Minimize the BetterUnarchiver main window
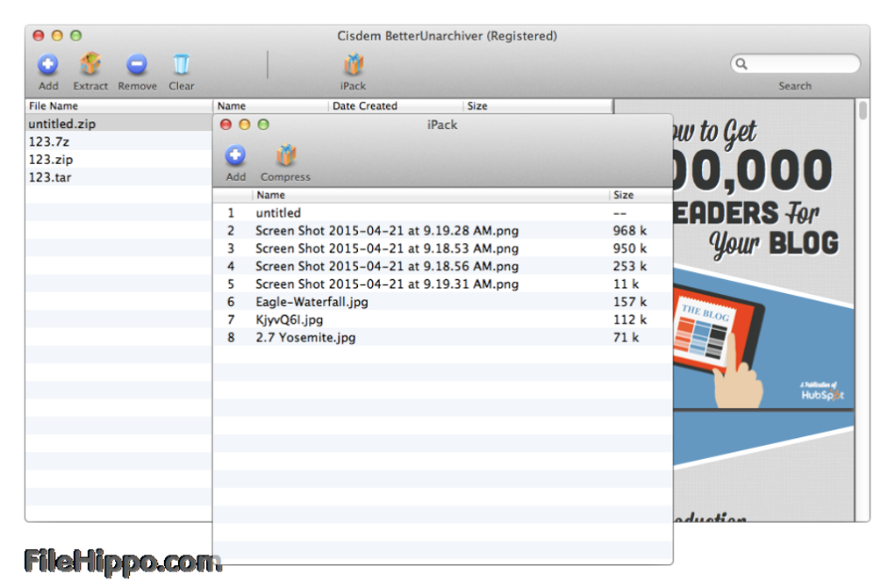Screen dimensions: 895x588 coord(57,35)
